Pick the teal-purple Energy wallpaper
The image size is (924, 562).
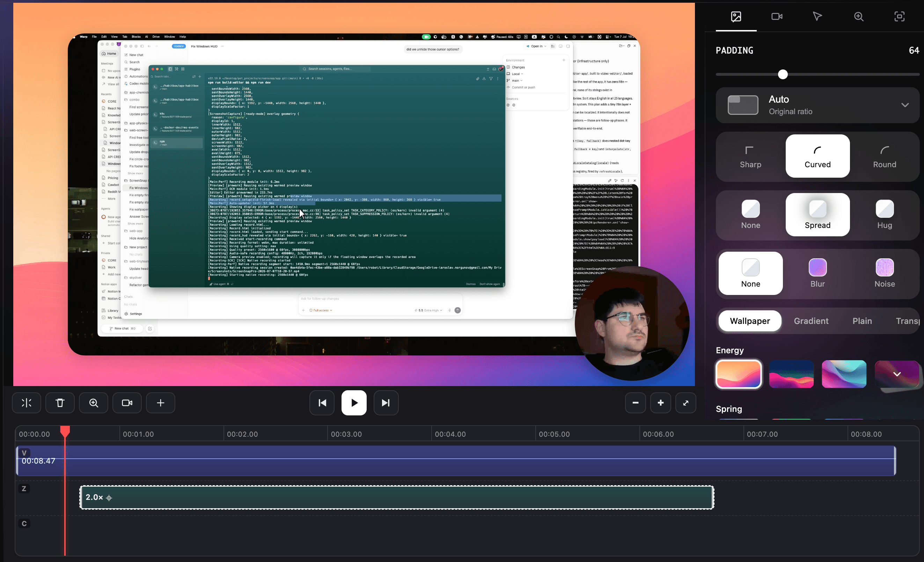pyautogui.click(x=844, y=374)
